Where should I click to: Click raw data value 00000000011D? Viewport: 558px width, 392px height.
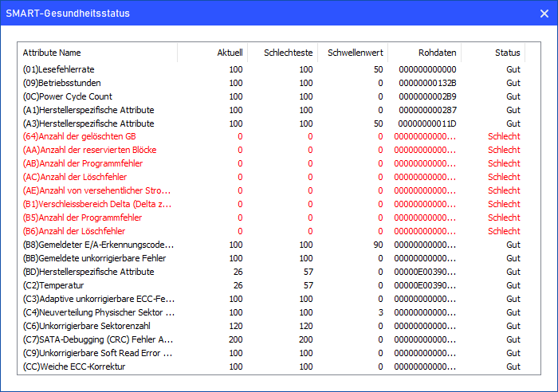point(427,123)
